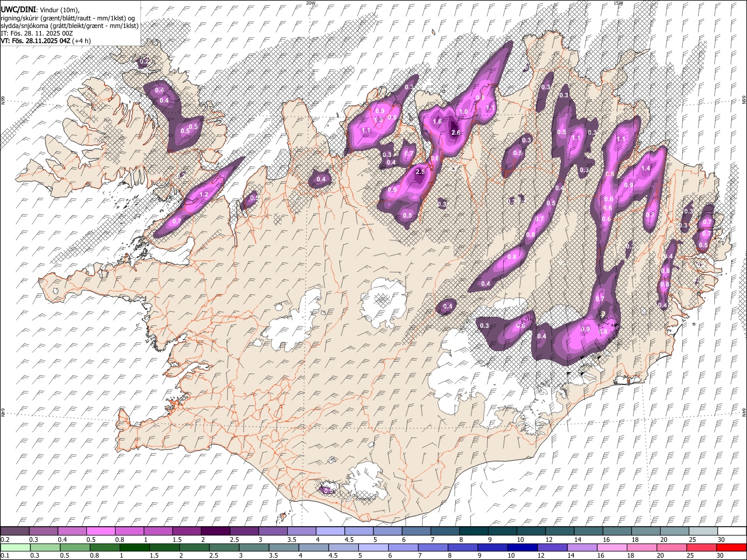Click the 1.2 snowfall value on the map
Image resolution: width=747 pixels, height=560 pixels.
pyautogui.click(x=204, y=194)
